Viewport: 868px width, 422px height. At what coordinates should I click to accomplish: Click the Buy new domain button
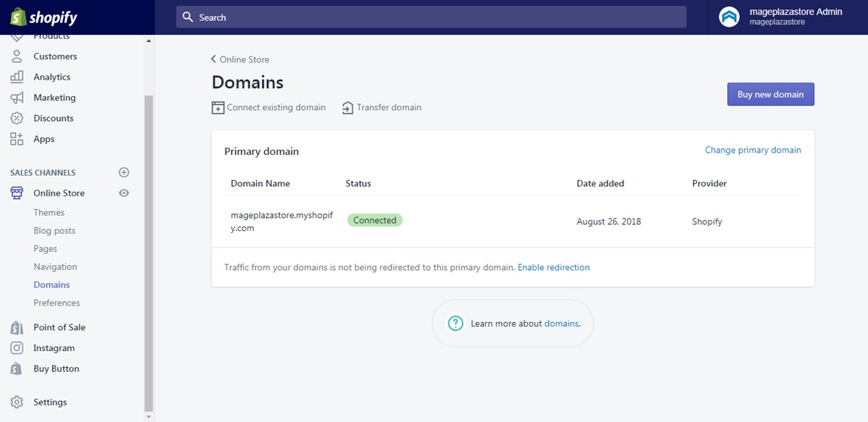(x=770, y=95)
